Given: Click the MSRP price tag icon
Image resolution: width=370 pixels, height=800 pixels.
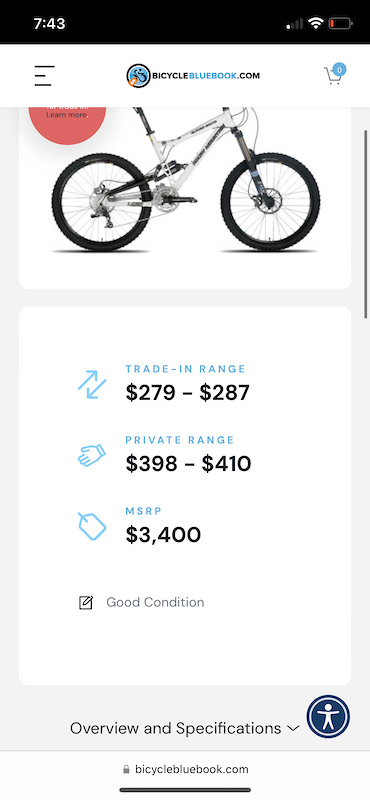Looking at the screenshot, I should pyautogui.click(x=92, y=526).
